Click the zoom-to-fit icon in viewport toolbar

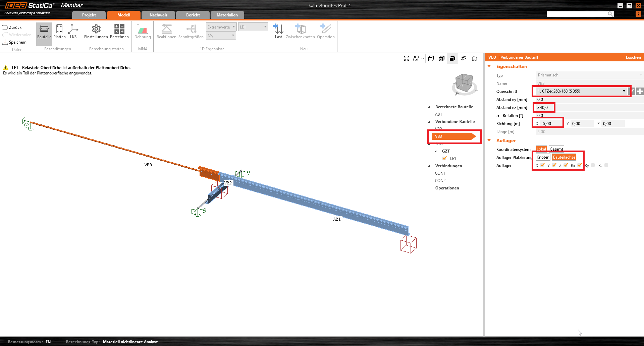[x=407, y=58]
